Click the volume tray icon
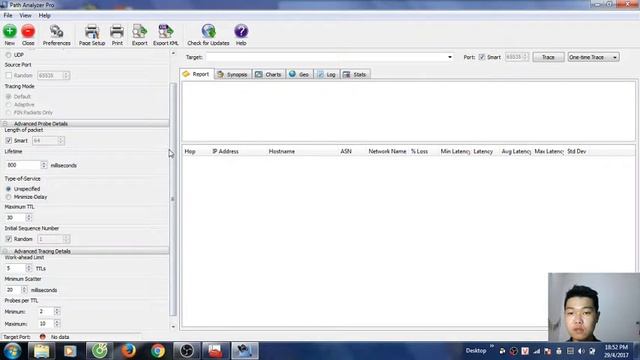Viewport: 640px width, 360px height. click(581, 351)
